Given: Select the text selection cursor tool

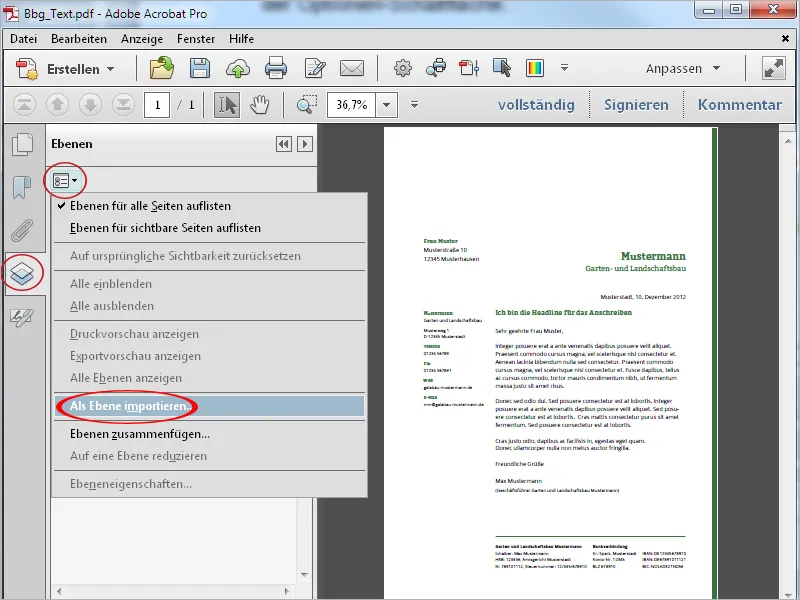Looking at the screenshot, I should point(227,105).
